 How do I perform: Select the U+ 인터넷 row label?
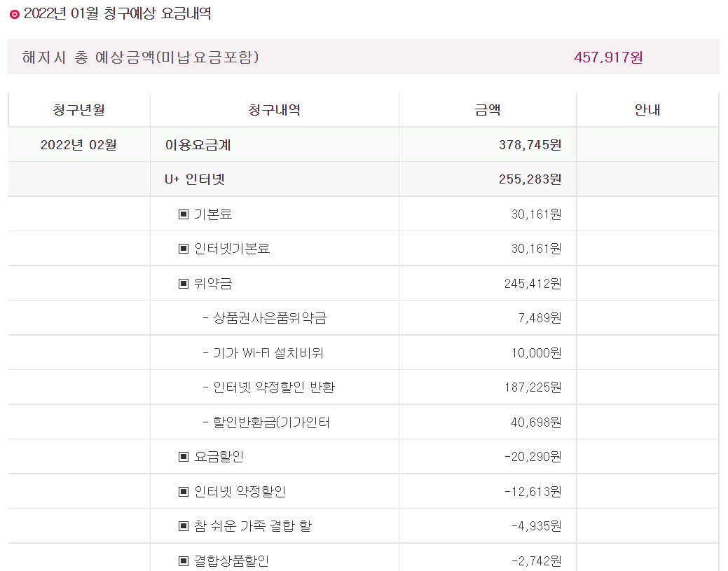click(x=195, y=179)
